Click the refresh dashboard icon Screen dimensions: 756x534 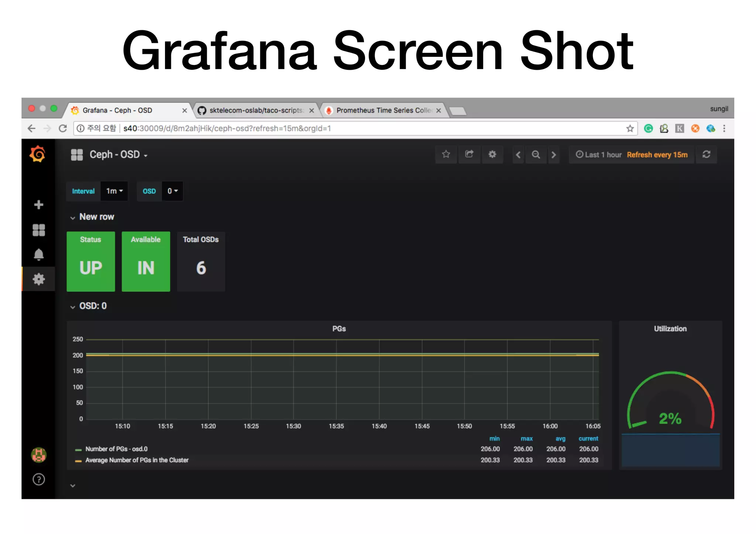[x=706, y=155]
